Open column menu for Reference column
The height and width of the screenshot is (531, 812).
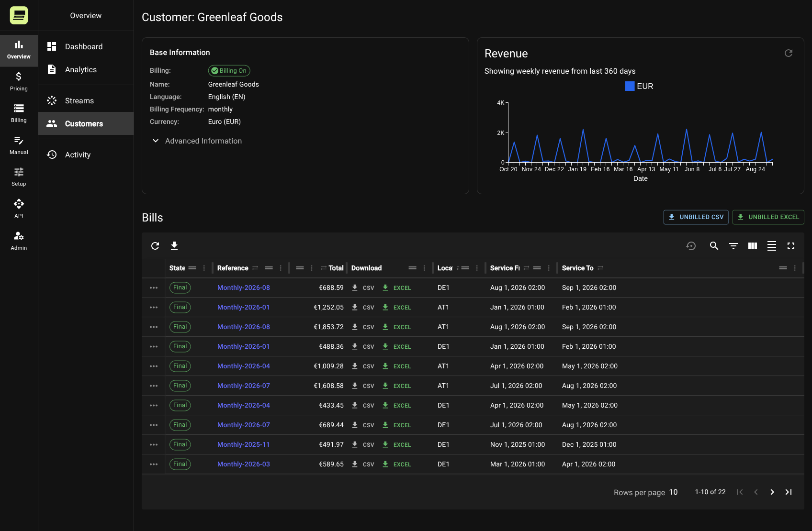coord(281,268)
